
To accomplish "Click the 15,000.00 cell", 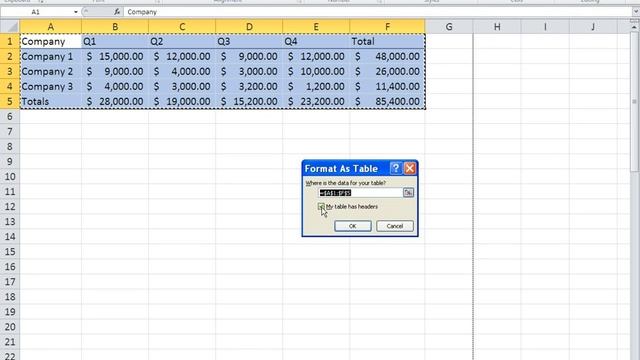I will (x=115, y=56).
